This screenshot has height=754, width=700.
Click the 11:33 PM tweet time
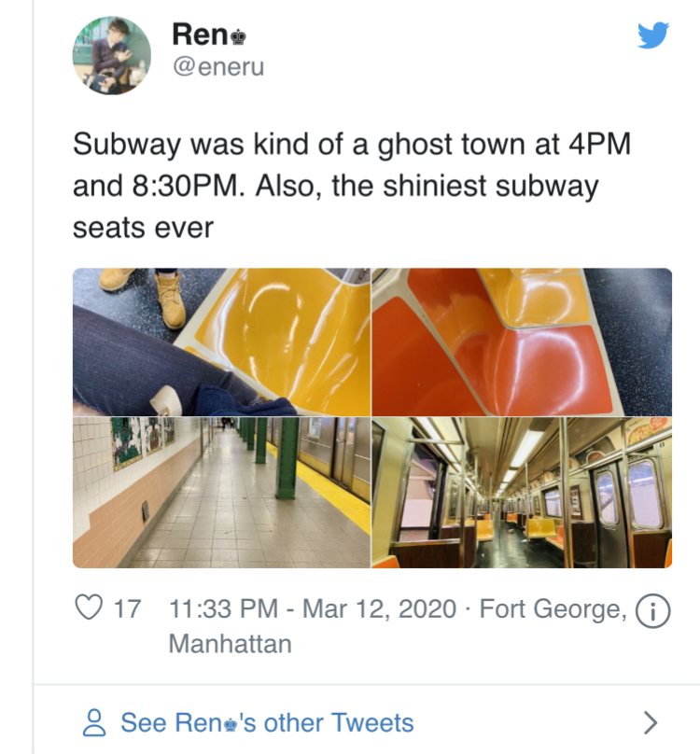224,609
